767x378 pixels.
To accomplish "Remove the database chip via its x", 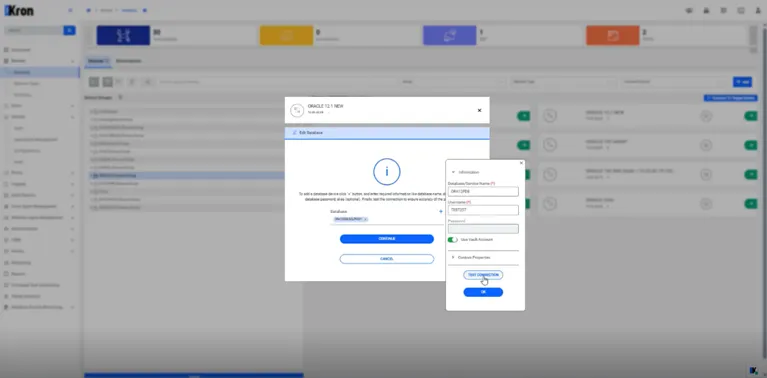I will pyautogui.click(x=365, y=220).
